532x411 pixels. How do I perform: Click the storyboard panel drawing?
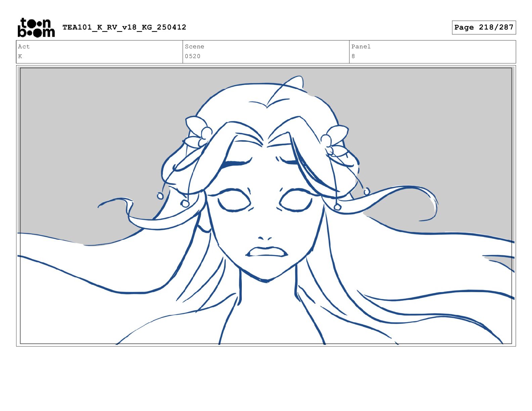coord(266,206)
